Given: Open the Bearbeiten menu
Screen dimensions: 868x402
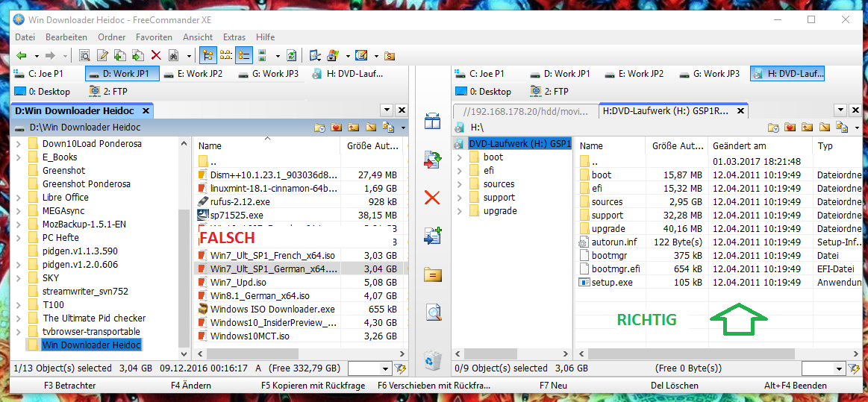Looking at the screenshot, I should click(66, 37).
